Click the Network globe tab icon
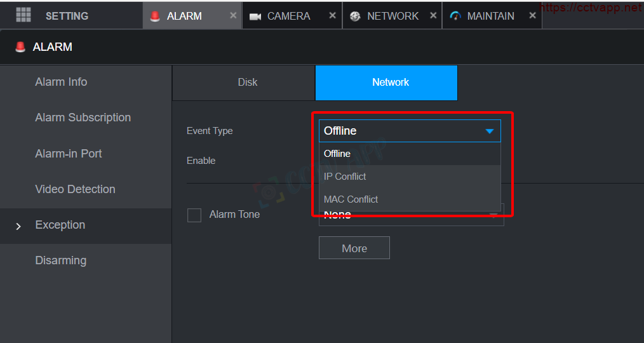The height and width of the screenshot is (343, 644). [x=355, y=17]
